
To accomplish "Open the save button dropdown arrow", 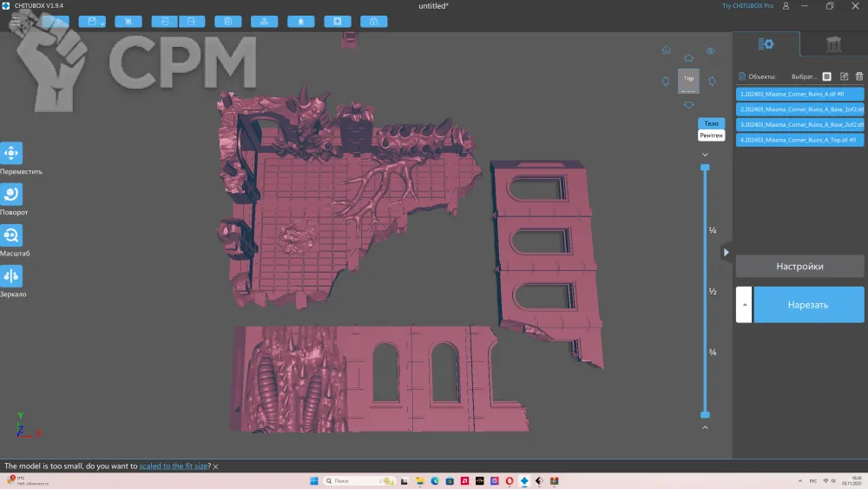I will (102, 23).
